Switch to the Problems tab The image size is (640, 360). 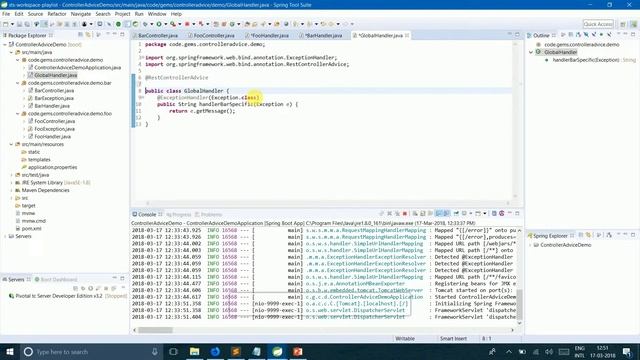(x=209, y=214)
